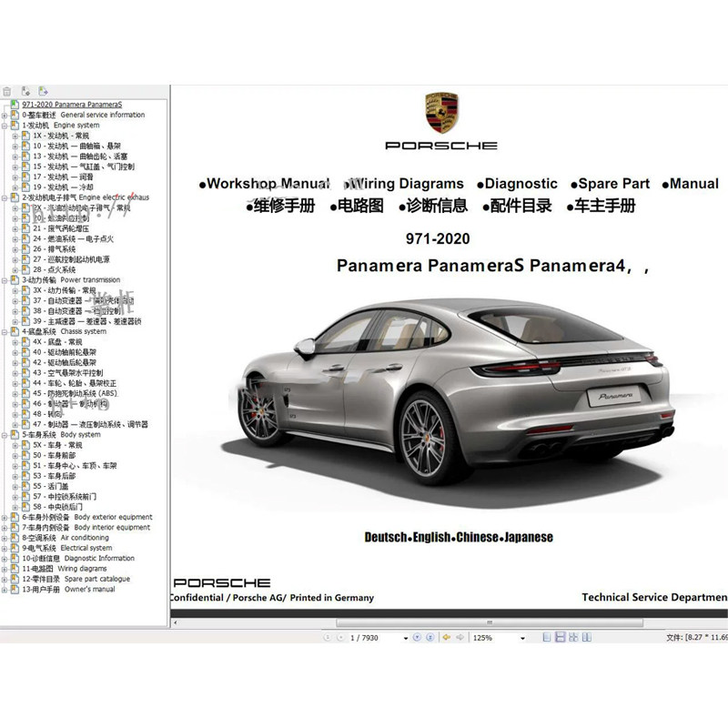This screenshot has width=728, height=728.
Task: Click the scroll-left arrow of horizontal scrollbar
Action: [x=175, y=622]
